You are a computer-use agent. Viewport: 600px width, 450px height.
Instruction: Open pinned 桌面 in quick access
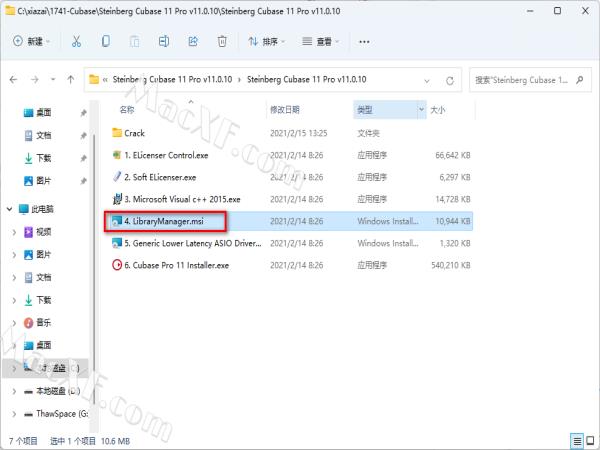pos(43,112)
